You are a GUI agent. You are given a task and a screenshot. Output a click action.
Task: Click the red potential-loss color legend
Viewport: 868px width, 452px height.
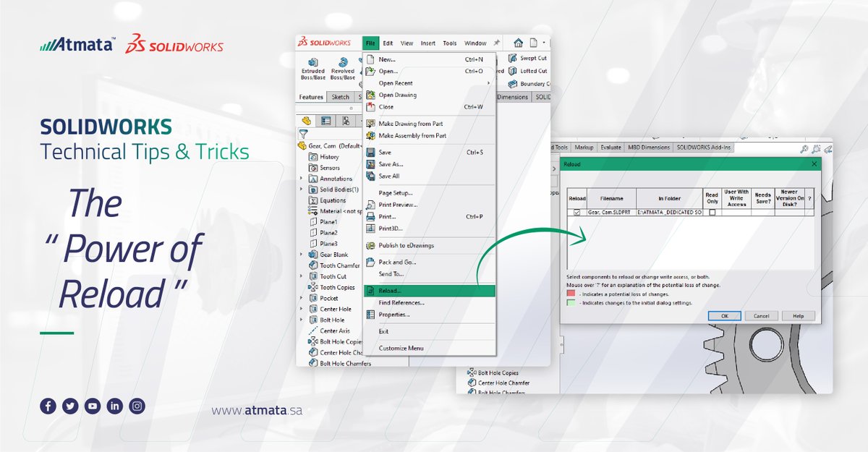pyautogui.click(x=571, y=294)
